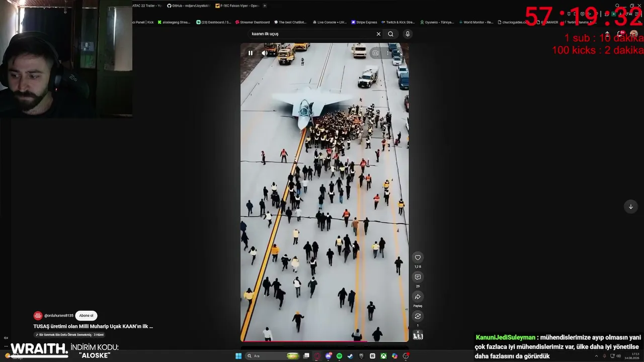Open the Streamer Dashboard bookmark

coord(253,22)
